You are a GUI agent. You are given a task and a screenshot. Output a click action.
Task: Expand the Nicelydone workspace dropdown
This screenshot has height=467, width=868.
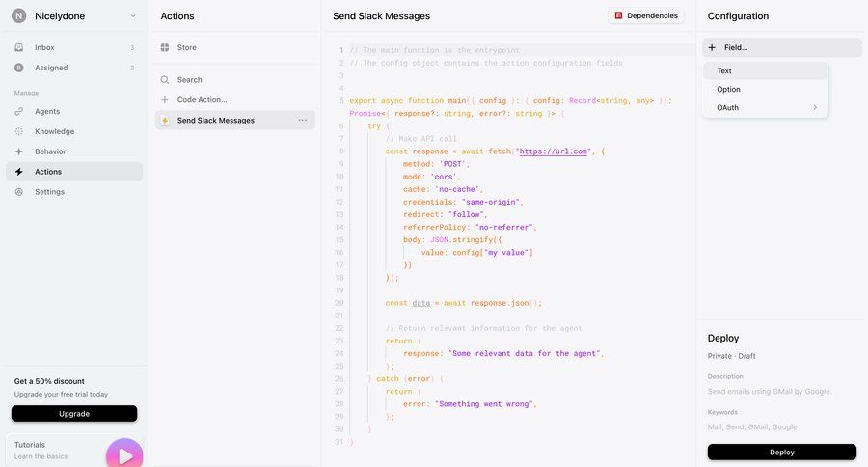click(x=133, y=16)
